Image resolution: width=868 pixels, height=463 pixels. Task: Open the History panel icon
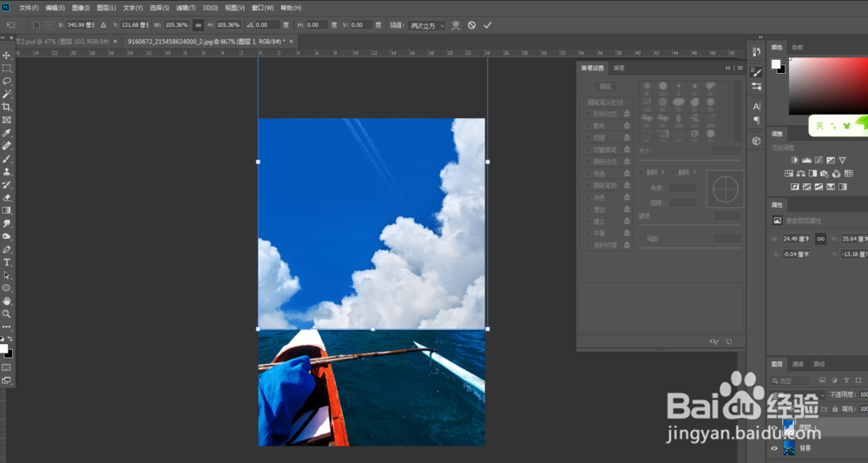[756, 51]
